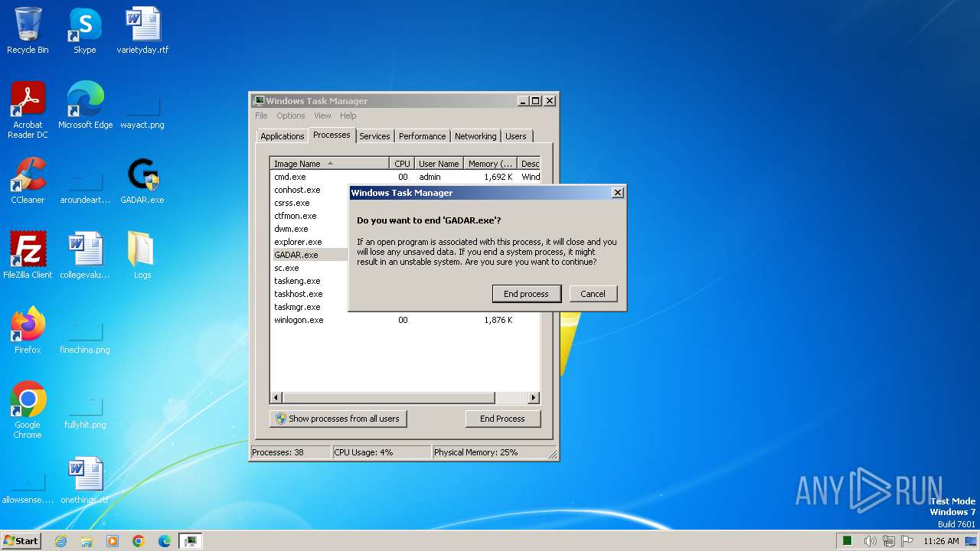980x551 pixels.
Task: Switch to the Services tab
Action: [x=374, y=136]
